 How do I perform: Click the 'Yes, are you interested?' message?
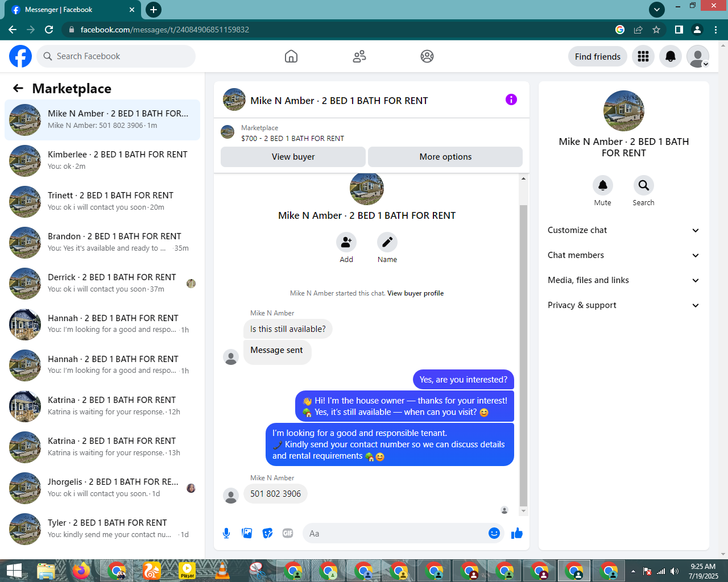tap(463, 380)
